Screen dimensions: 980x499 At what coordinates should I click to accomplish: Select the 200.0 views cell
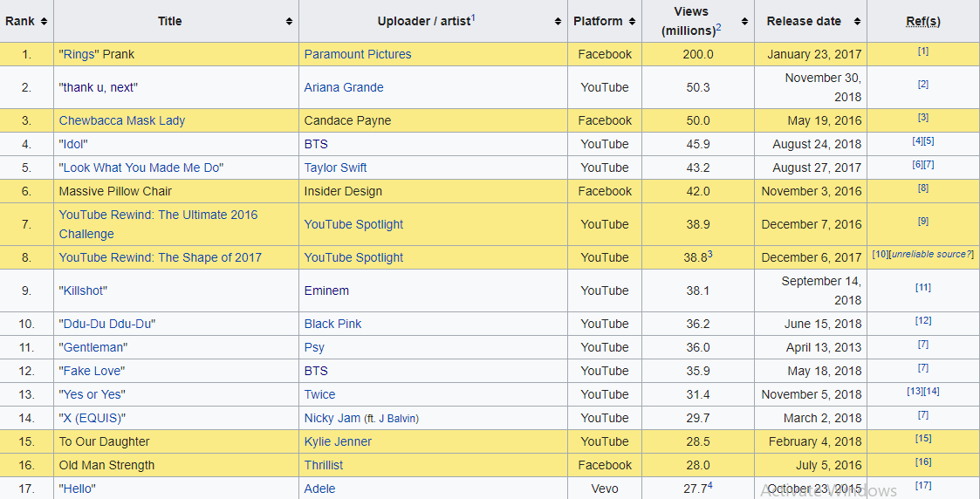698,54
